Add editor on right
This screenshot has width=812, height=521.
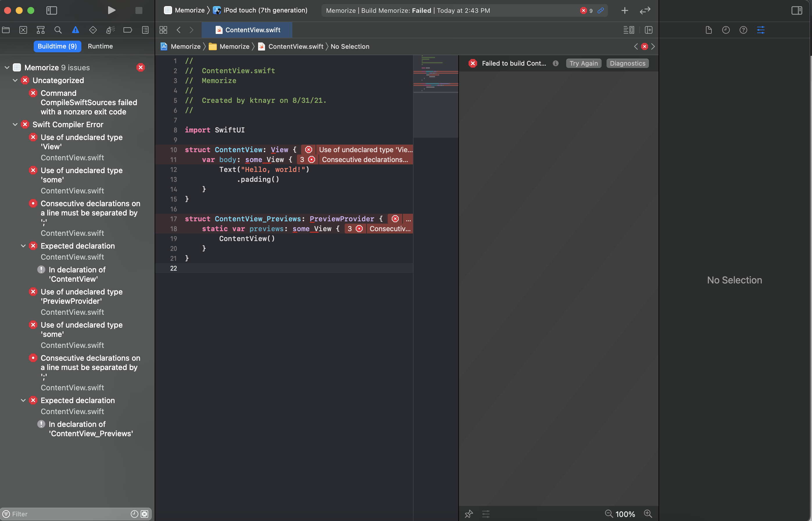[648, 30]
